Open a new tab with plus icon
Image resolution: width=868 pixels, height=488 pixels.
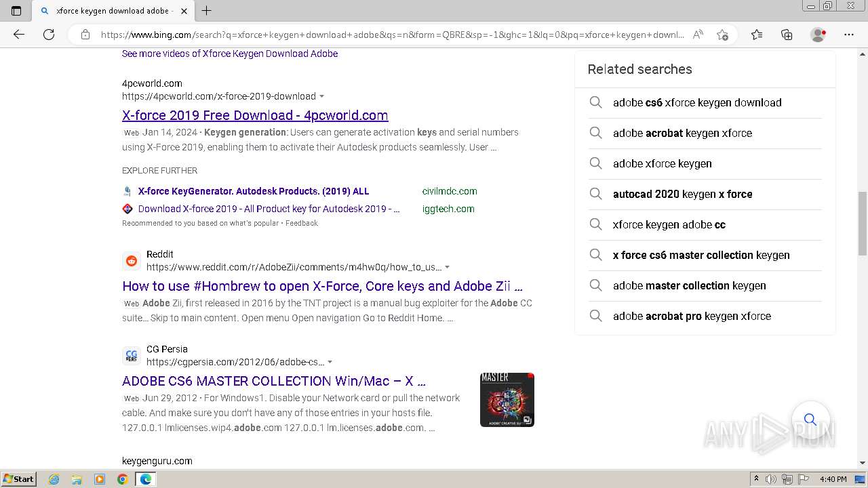click(207, 11)
